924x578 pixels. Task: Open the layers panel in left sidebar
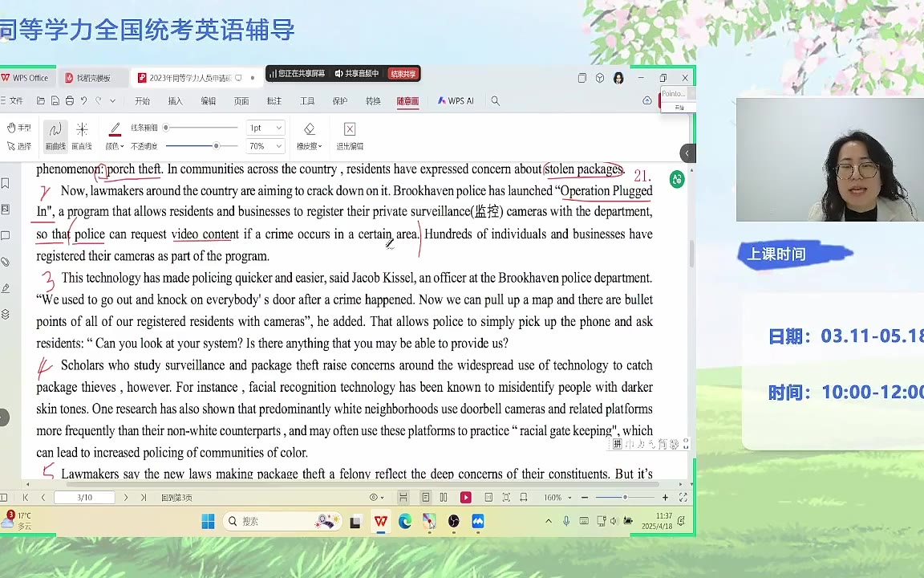point(6,314)
